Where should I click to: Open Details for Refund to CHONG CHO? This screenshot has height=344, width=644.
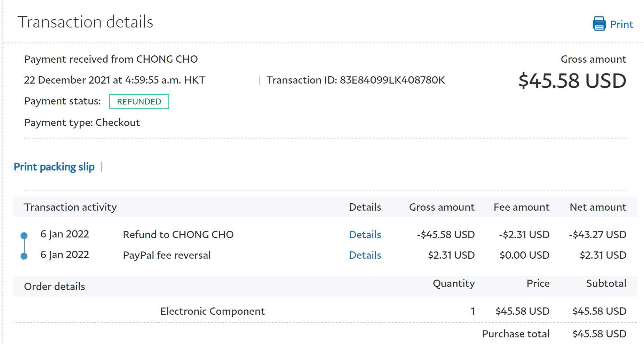point(365,235)
